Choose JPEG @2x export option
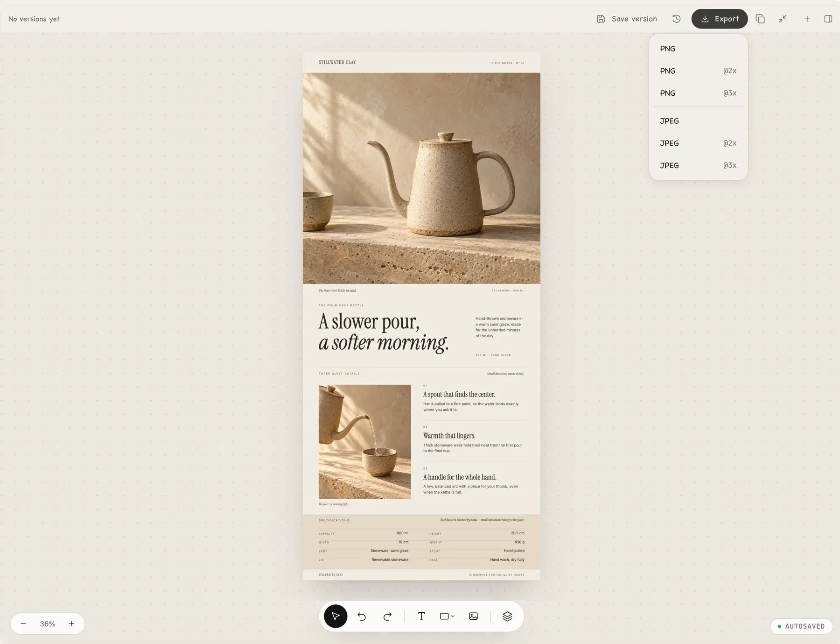 point(698,143)
